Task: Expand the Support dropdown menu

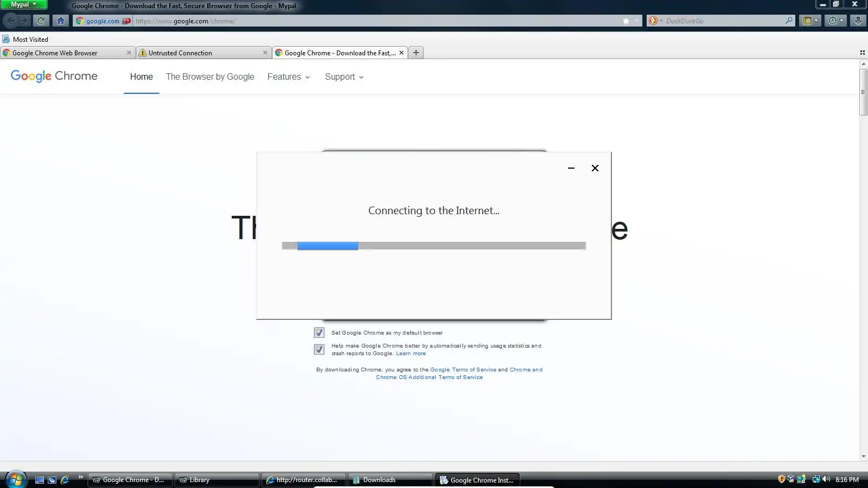Action: click(344, 77)
